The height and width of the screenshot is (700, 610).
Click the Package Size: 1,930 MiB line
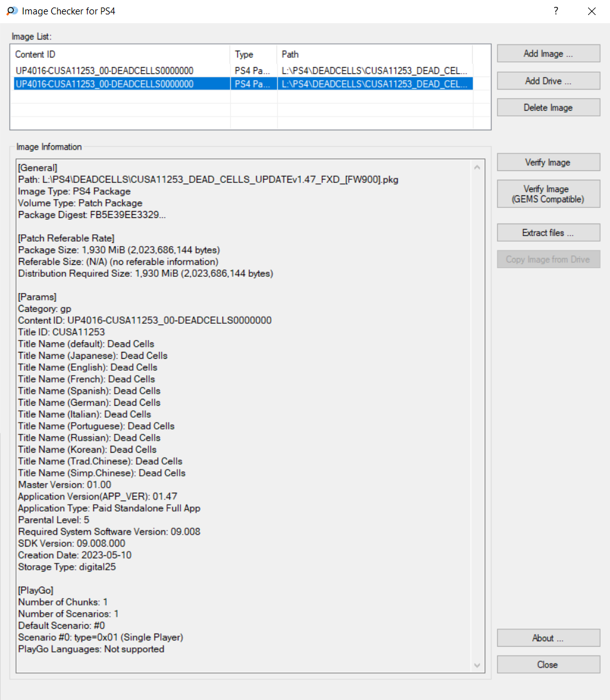click(x=119, y=250)
